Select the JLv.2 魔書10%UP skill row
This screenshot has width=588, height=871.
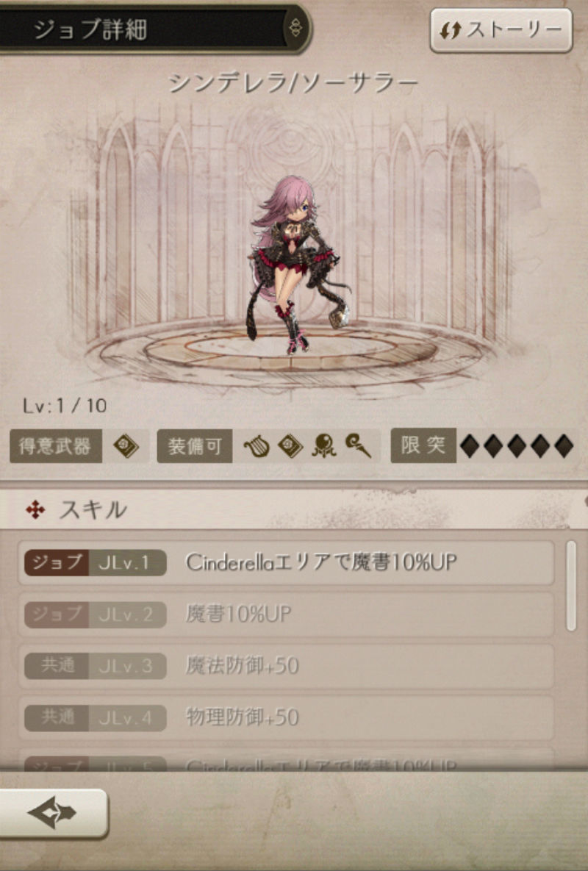(286, 614)
